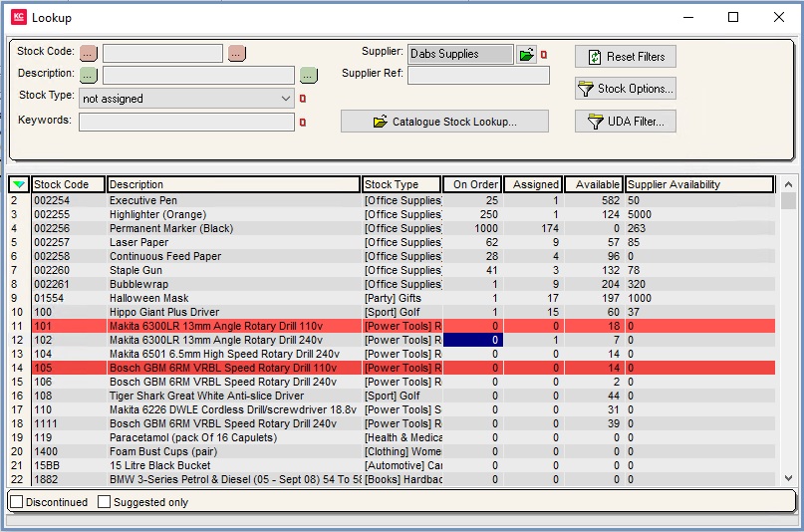The width and height of the screenshot is (804, 532).
Task: Click the green triangle grid corner icon
Action: [x=19, y=184]
